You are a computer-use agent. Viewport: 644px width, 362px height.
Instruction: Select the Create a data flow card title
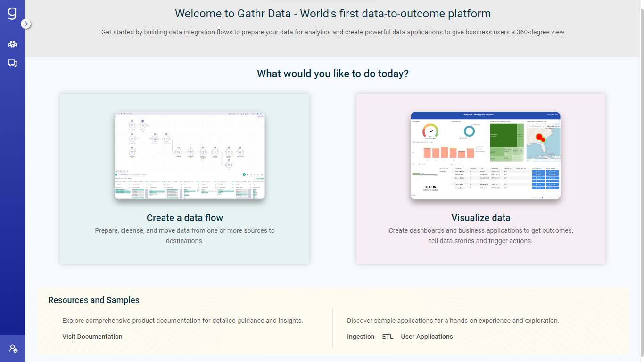click(x=185, y=218)
